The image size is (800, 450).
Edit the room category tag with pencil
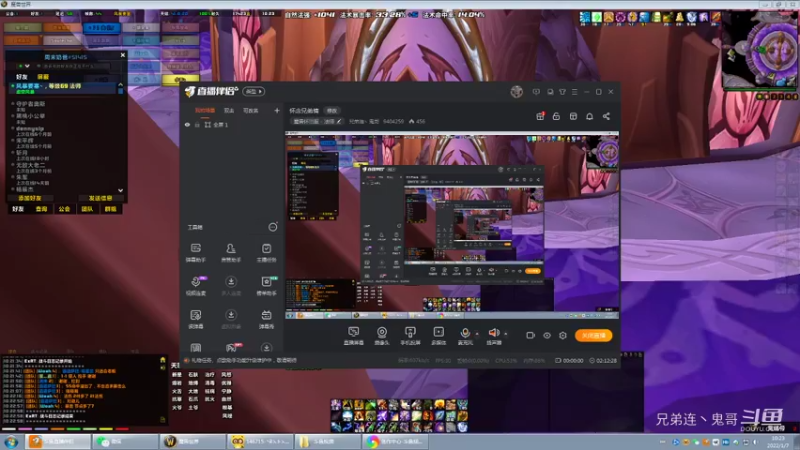[x=339, y=121]
